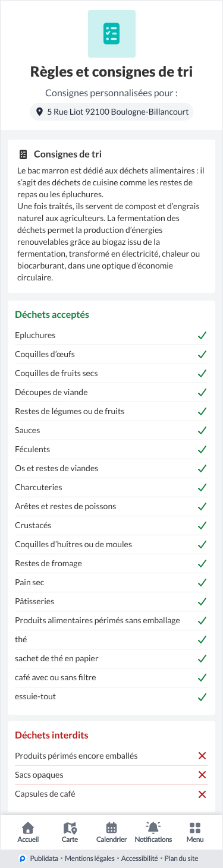Click the checkmark beside Pain sec
Image resolution: width=223 pixels, height=868 pixels.
(x=202, y=582)
